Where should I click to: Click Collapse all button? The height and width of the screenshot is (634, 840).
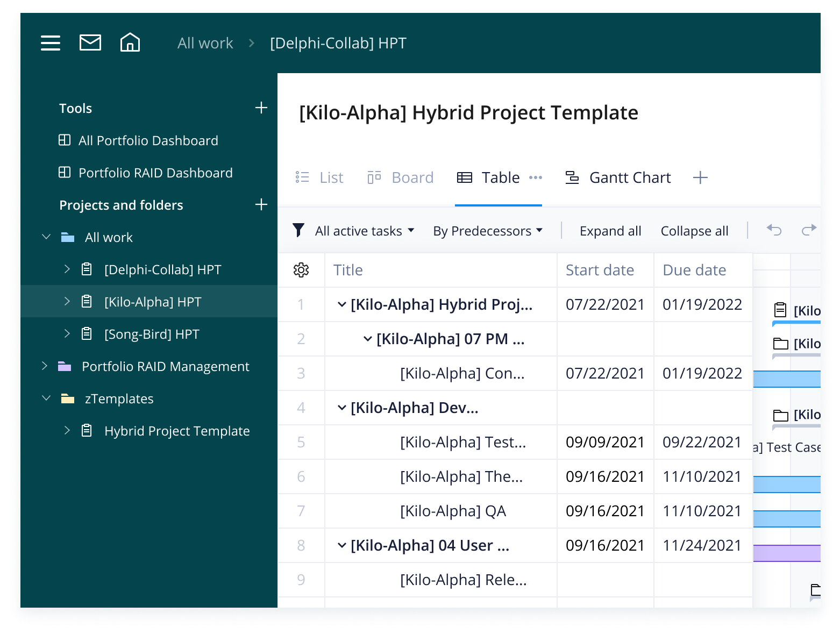pyautogui.click(x=694, y=231)
